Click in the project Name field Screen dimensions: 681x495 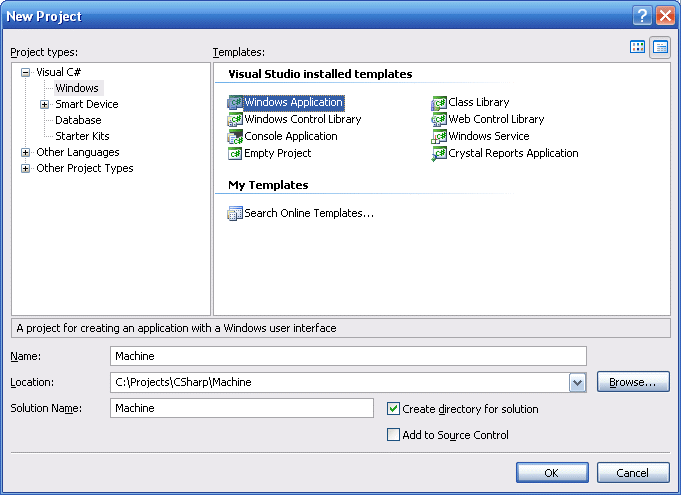[347, 356]
